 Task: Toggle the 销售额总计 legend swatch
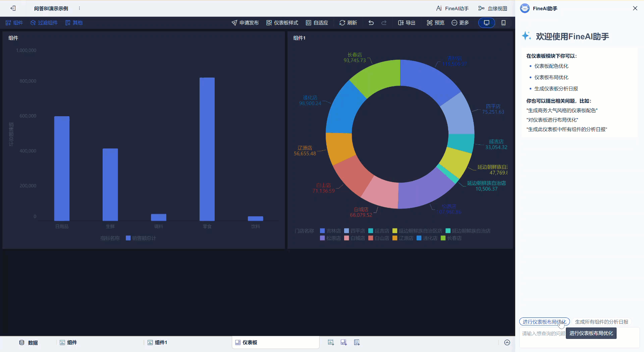pyautogui.click(x=128, y=238)
